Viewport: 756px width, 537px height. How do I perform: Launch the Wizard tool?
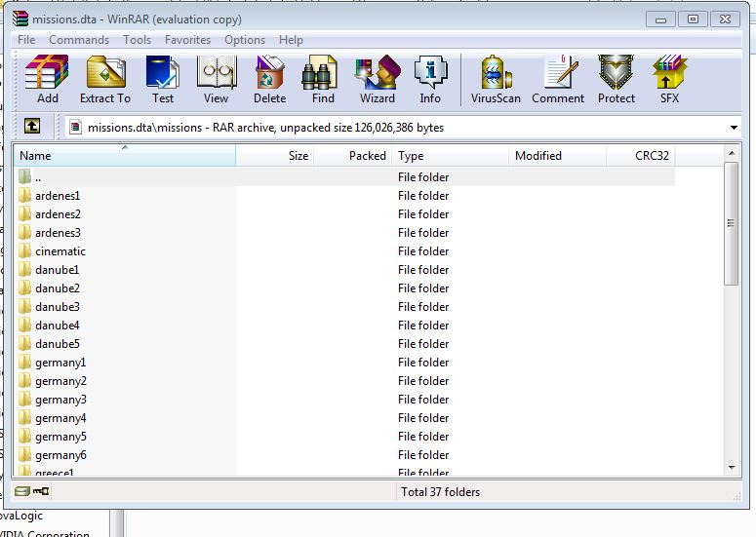pyautogui.click(x=377, y=78)
